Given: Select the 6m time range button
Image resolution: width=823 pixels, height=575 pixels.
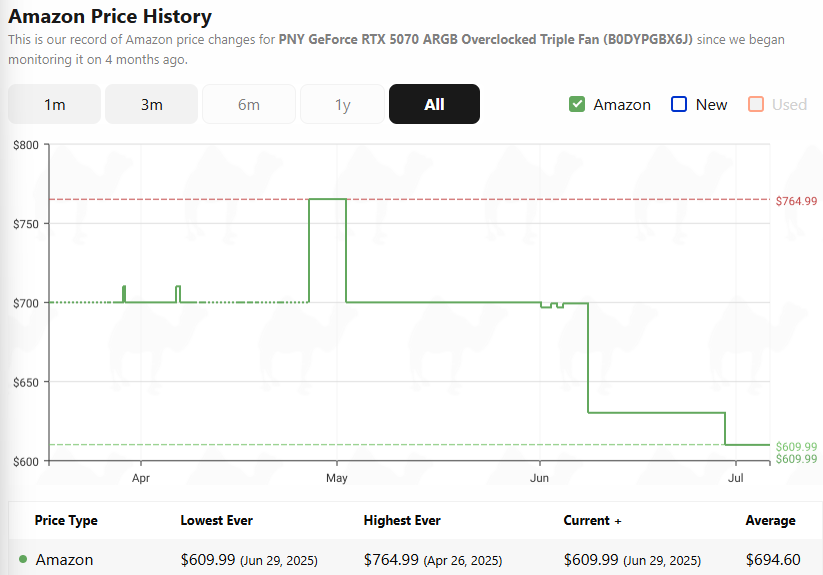Looking at the screenshot, I should pos(249,104).
